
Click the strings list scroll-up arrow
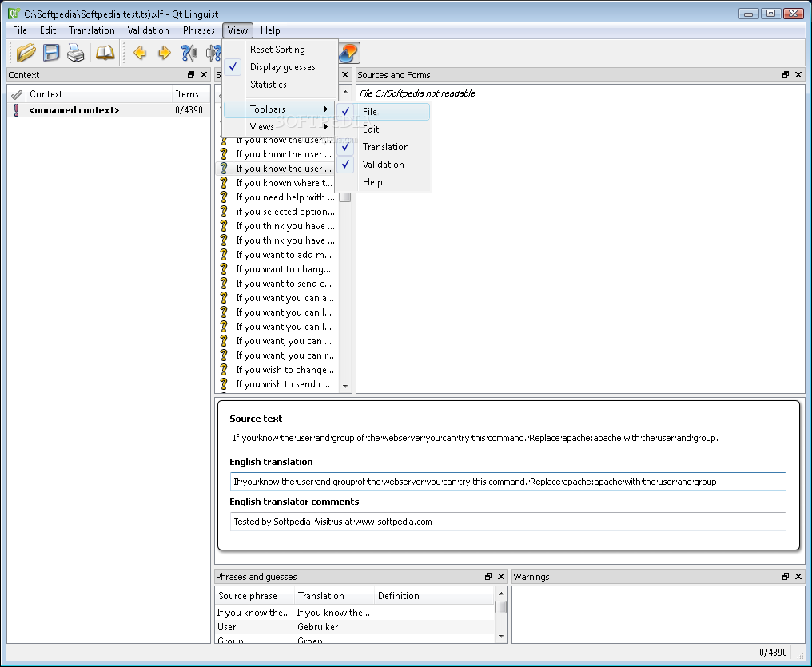345,92
